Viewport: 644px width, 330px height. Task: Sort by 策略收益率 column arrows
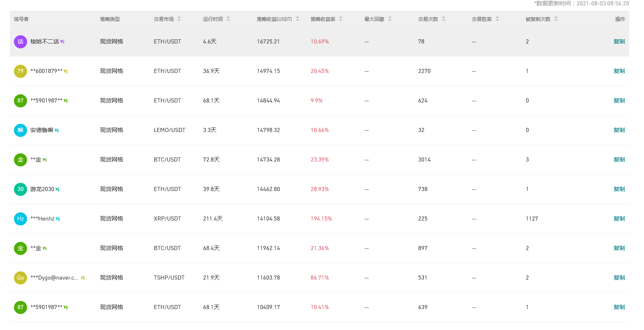click(x=340, y=19)
